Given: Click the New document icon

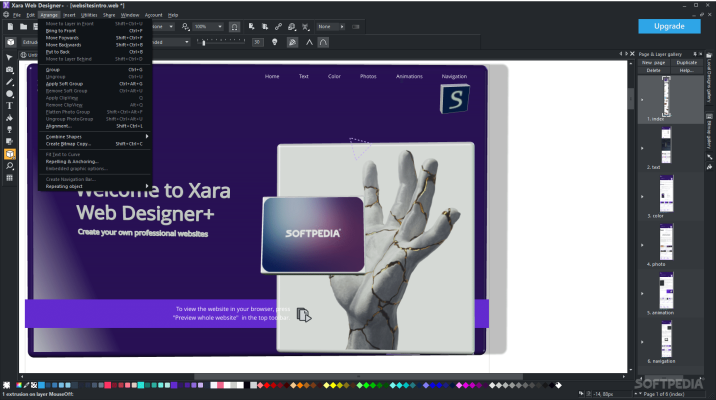Looking at the screenshot, I should point(10,26).
